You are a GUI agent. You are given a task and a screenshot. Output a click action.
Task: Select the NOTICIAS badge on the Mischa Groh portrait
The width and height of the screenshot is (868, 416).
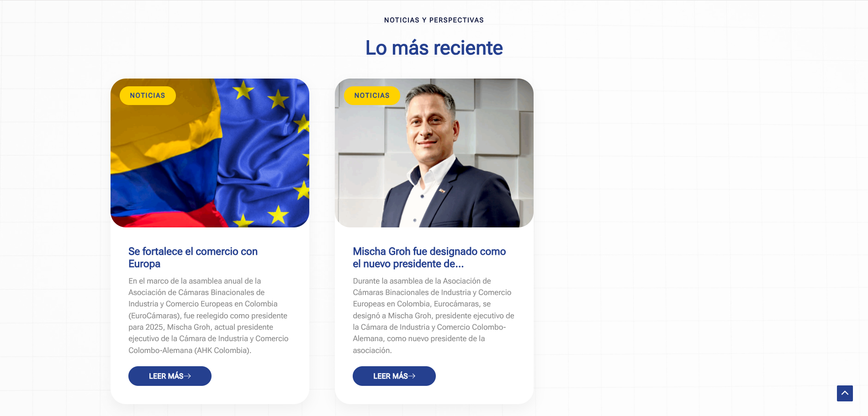click(372, 95)
